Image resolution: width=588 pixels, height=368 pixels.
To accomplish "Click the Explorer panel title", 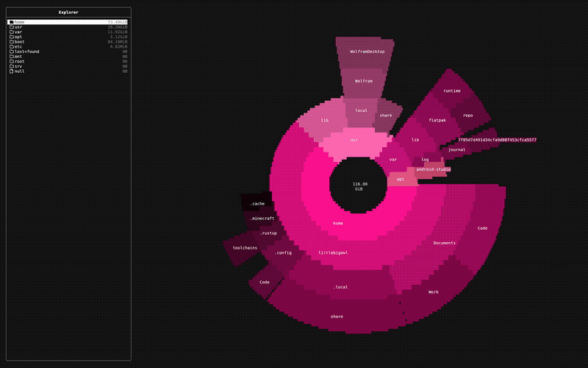I will [x=69, y=13].
